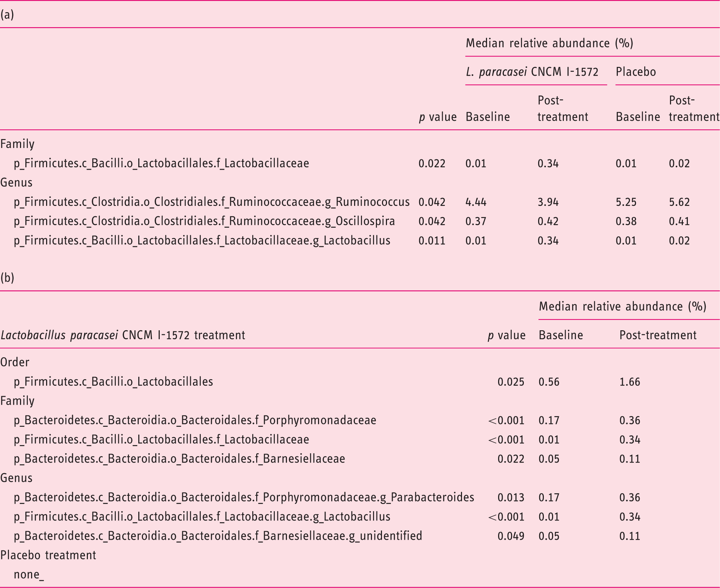Click the 'Median relative abundance (%)' header in table (a)
This screenshot has width=720, height=588.
(549, 43)
